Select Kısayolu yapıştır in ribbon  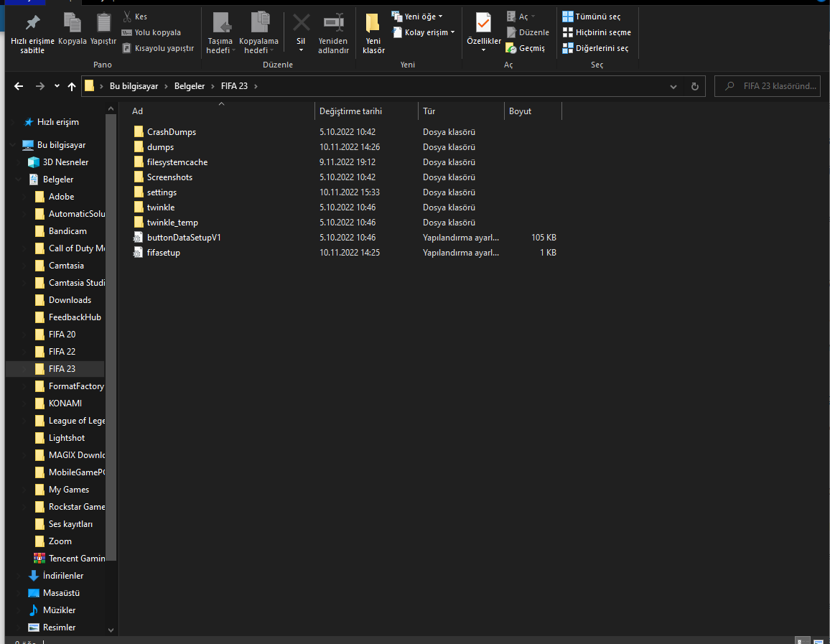click(x=158, y=48)
